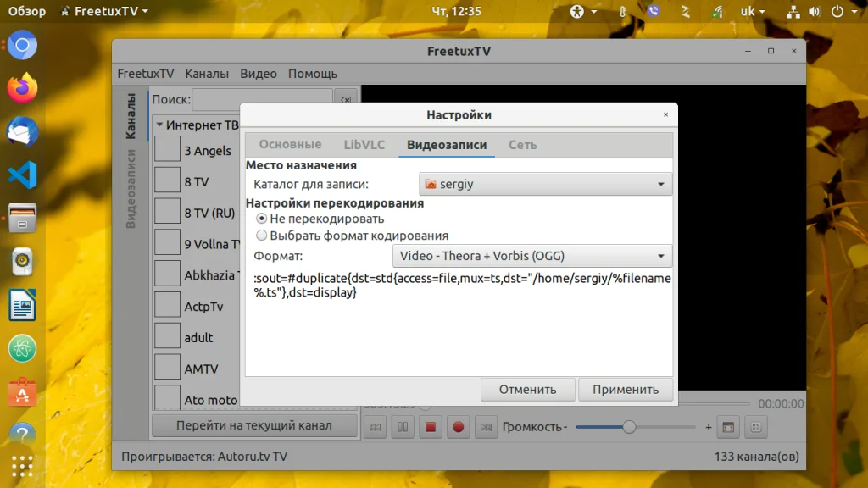Click 'Перейти на текущий канал' button
The width and height of the screenshot is (868, 488).
point(254,425)
